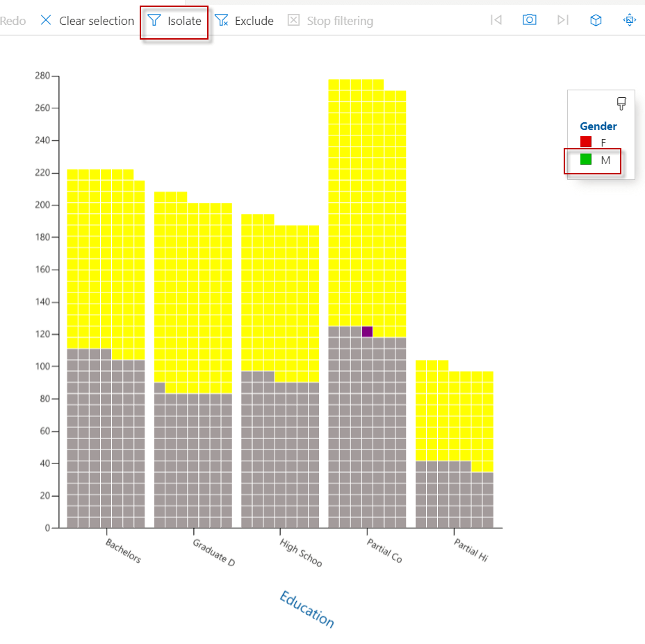645x644 pixels.
Task: Click the 200 y-axis value
Action: click(42, 205)
